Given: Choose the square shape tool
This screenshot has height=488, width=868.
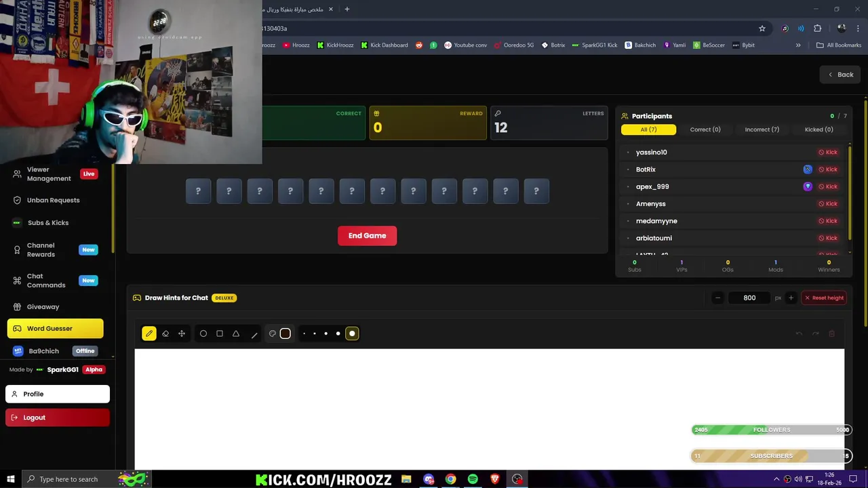Looking at the screenshot, I should click(x=220, y=333).
